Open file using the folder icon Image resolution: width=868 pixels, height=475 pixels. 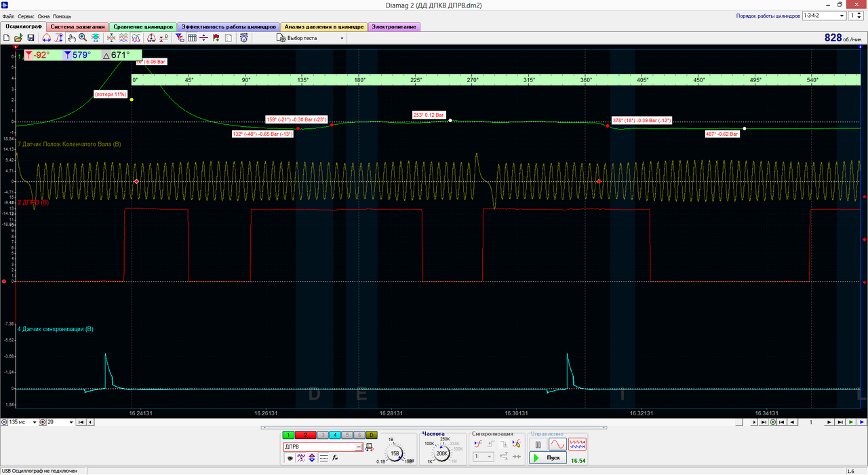click(x=18, y=38)
